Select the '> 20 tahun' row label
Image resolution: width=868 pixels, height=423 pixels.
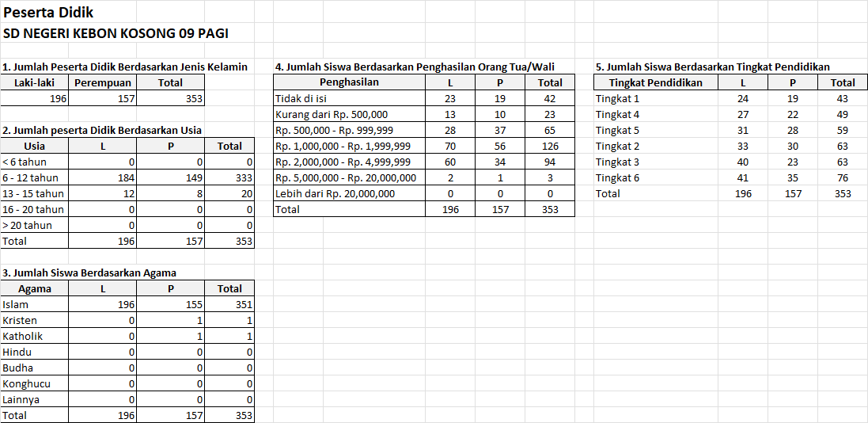34,225
